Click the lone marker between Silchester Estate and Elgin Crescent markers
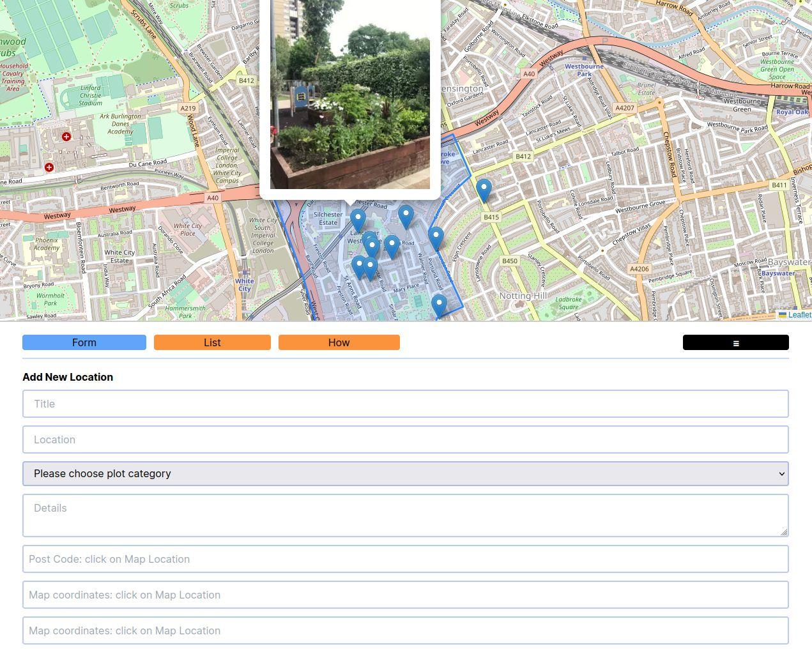The image size is (812, 649). point(406,217)
